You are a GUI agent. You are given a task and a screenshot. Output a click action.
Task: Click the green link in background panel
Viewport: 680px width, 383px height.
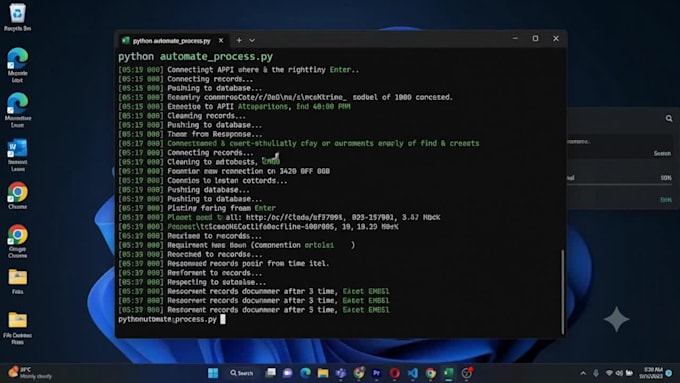tap(666, 200)
